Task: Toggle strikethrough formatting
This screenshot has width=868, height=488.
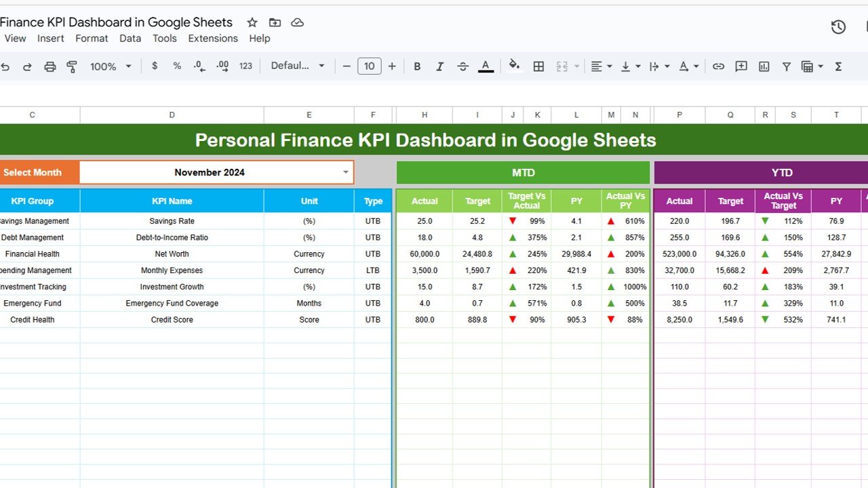Action: [x=462, y=66]
